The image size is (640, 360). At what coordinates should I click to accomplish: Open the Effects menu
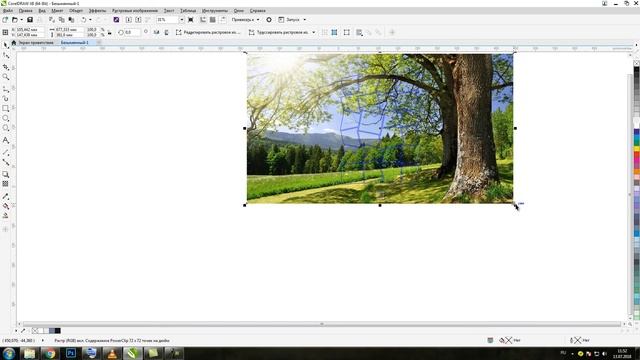pos(97,11)
